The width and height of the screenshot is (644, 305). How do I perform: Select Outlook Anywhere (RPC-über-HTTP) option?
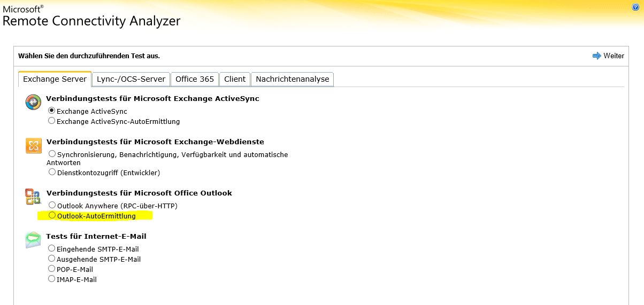click(52, 205)
